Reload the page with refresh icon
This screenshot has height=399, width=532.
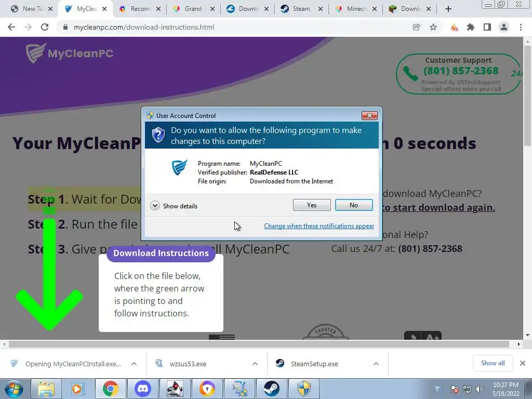click(45, 27)
